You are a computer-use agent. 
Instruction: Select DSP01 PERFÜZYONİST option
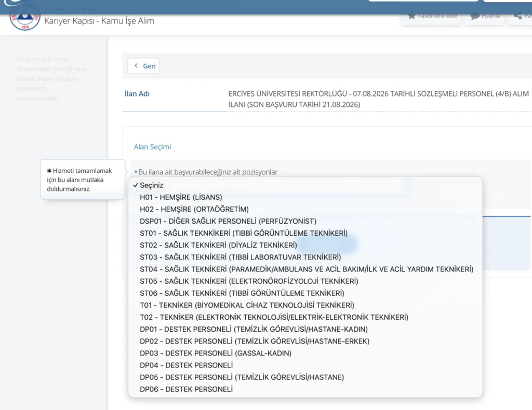coord(305,221)
